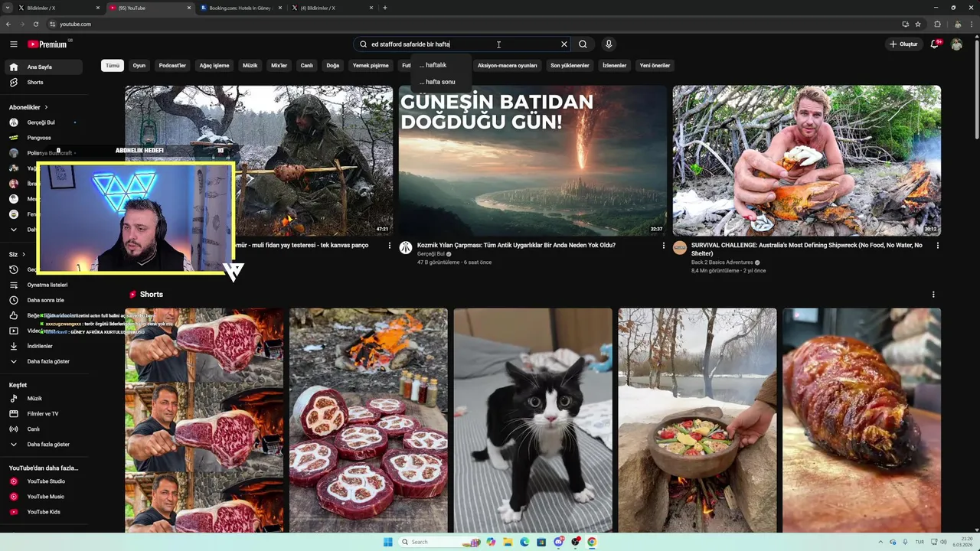Select the Son yüklenenler filter chip
The height and width of the screenshot is (551, 980).
tap(570, 66)
